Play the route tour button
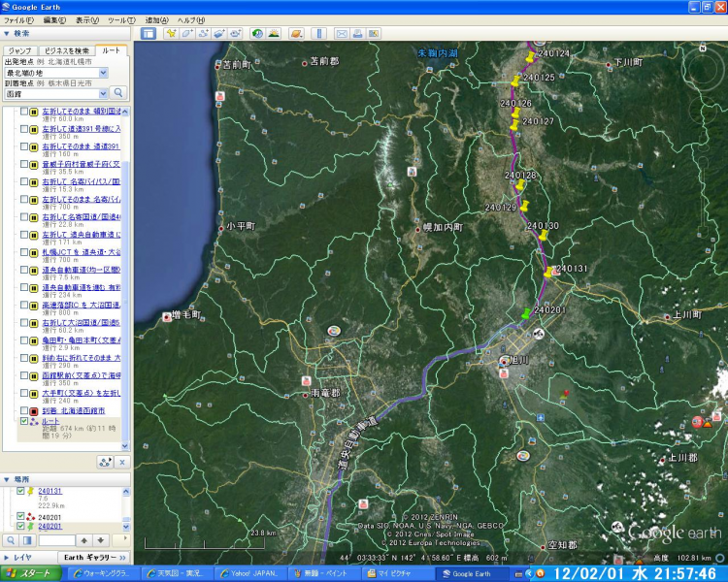Viewport: 728px width, 582px height. (x=106, y=462)
